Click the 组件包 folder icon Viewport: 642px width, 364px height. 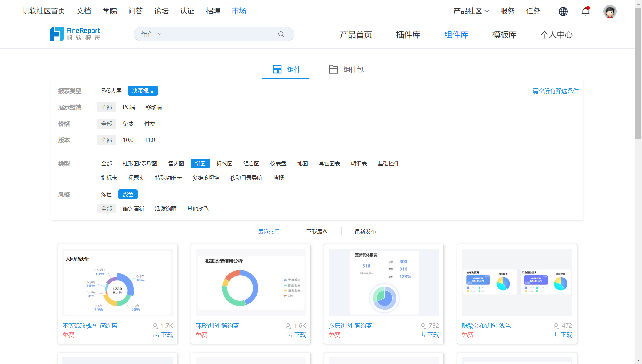point(333,69)
